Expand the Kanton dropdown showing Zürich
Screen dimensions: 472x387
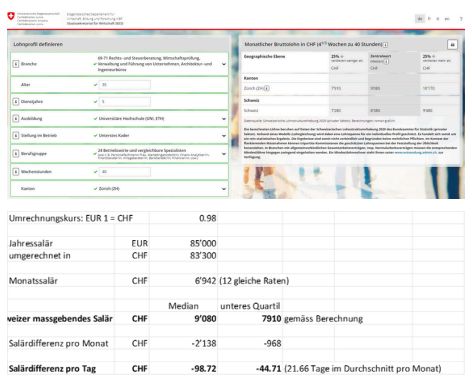[224, 188]
